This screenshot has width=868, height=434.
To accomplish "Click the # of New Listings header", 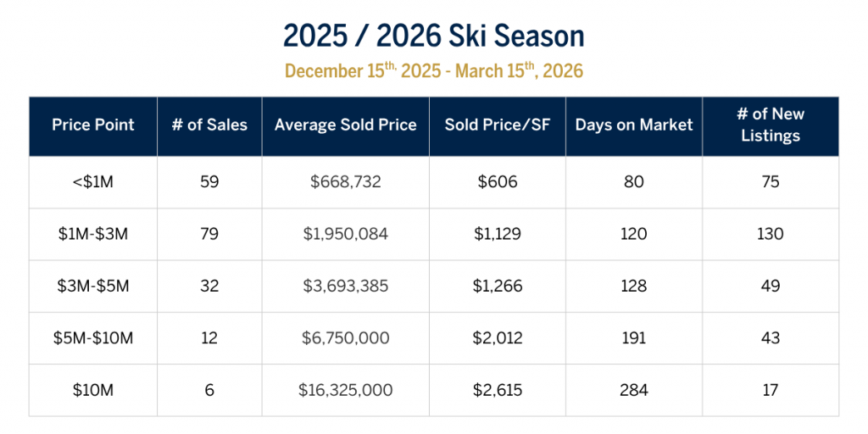I will click(x=771, y=125).
